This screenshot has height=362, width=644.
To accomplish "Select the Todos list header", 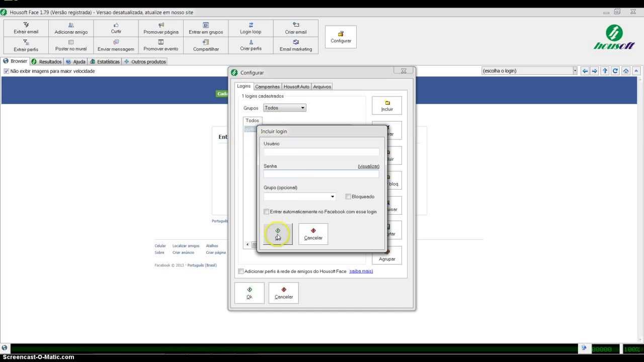I will coord(252,121).
